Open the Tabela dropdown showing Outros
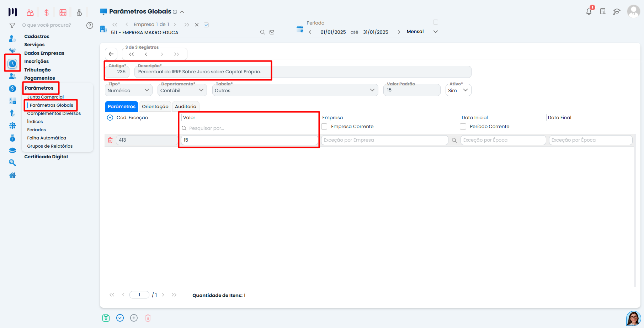 372,90
